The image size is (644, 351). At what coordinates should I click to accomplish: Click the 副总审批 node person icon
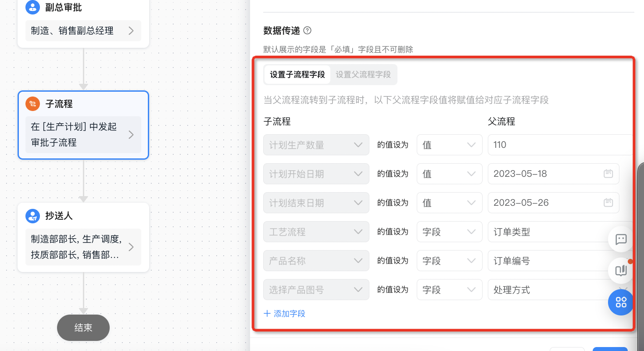coord(33,7)
